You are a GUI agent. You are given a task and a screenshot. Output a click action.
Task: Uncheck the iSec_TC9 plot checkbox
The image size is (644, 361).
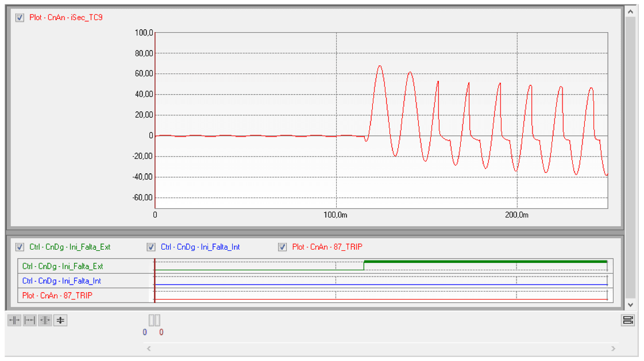(20, 17)
